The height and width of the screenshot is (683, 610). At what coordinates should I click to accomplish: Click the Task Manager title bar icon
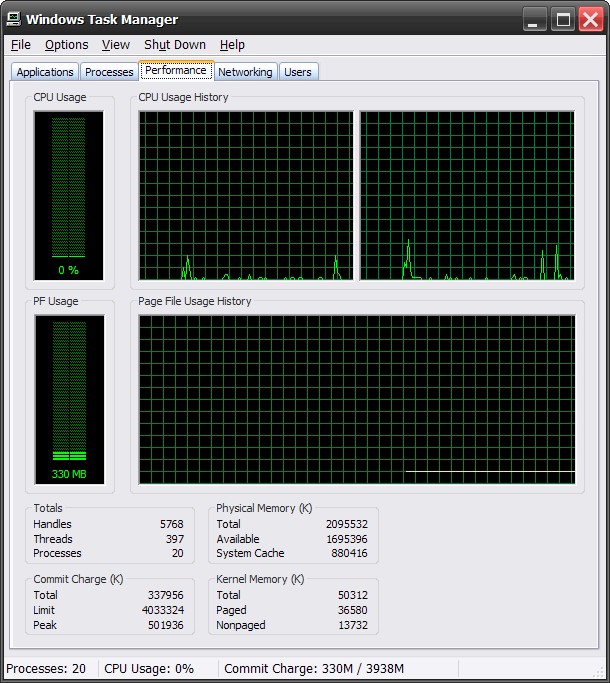point(14,19)
